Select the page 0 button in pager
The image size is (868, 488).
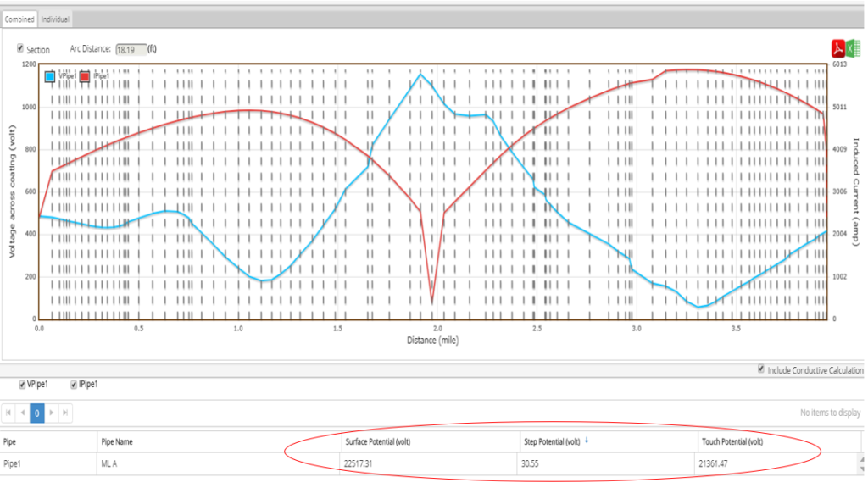click(36, 413)
